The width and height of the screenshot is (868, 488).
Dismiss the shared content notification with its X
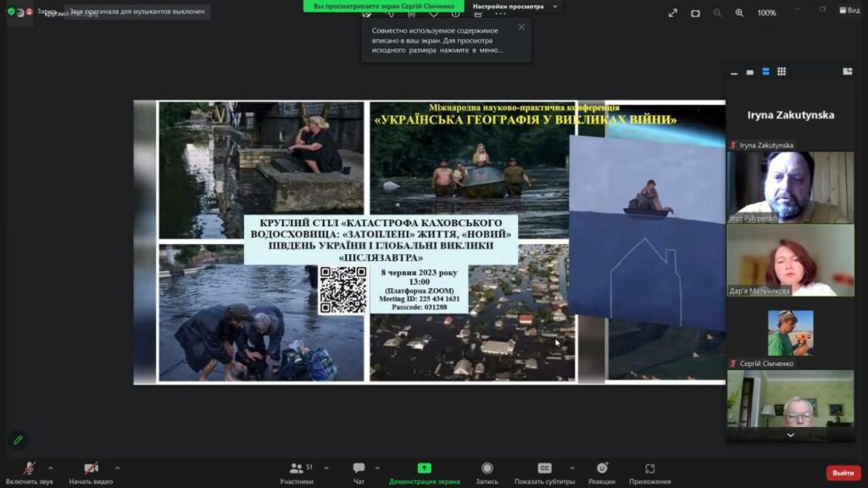tap(521, 27)
